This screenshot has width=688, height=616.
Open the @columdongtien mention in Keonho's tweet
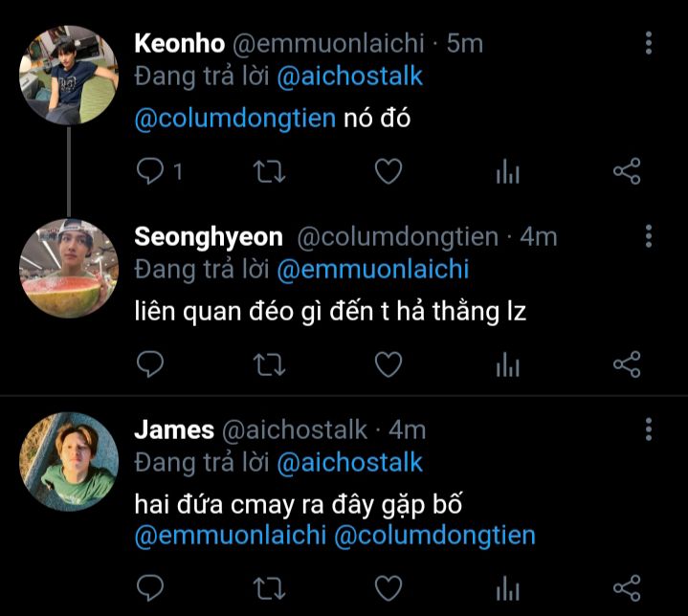click(234, 121)
